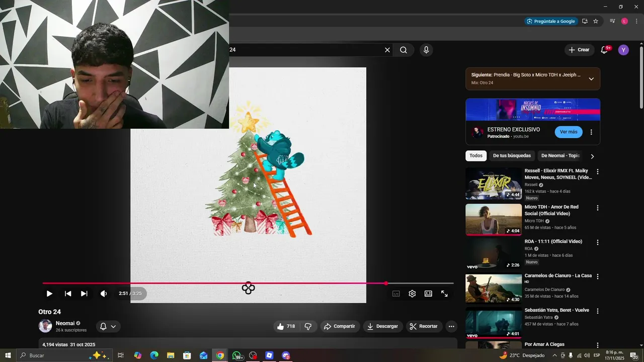This screenshot has height=362, width=644.
Task: Toggle subtitles in the player
Action: pyautogui.click(x=396, y=294)
